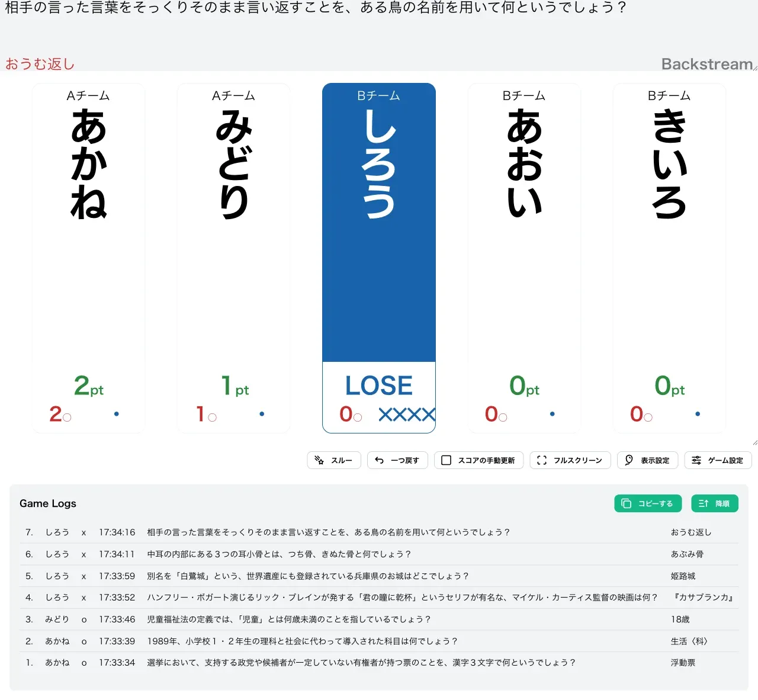The height and width of the screenshot is (700, 758).
Task: Click the 一つ戻す undo button
Action: coord(397,460)
